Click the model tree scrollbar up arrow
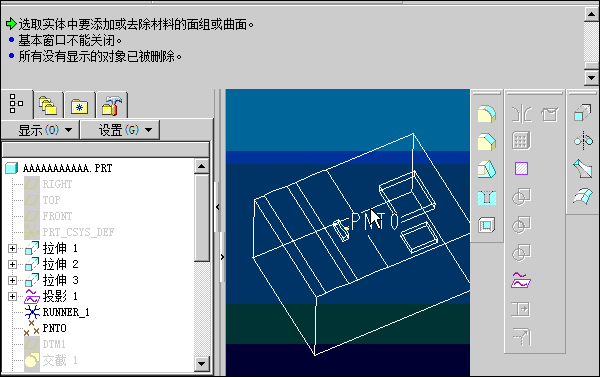 (x=202, y=166)
